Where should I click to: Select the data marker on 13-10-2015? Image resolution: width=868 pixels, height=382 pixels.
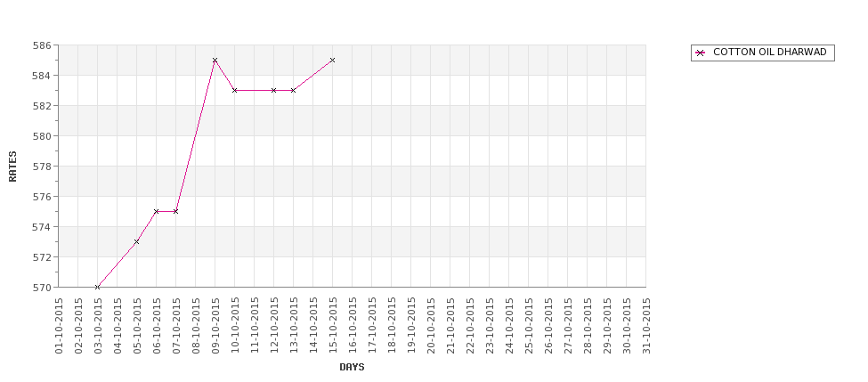tap(294, 90)
